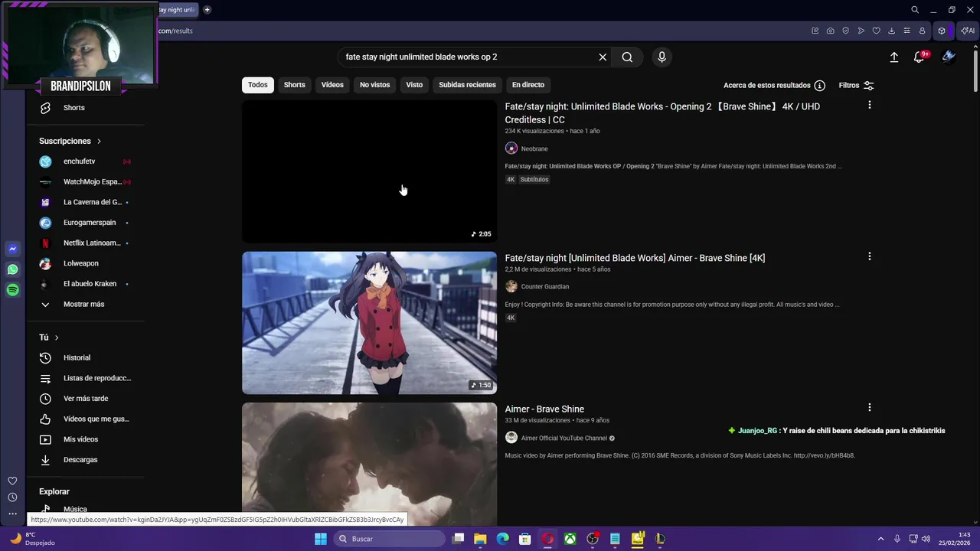Click the Opera send/flow arrow icon
The image size is (980, 551).
click(861, 31)
